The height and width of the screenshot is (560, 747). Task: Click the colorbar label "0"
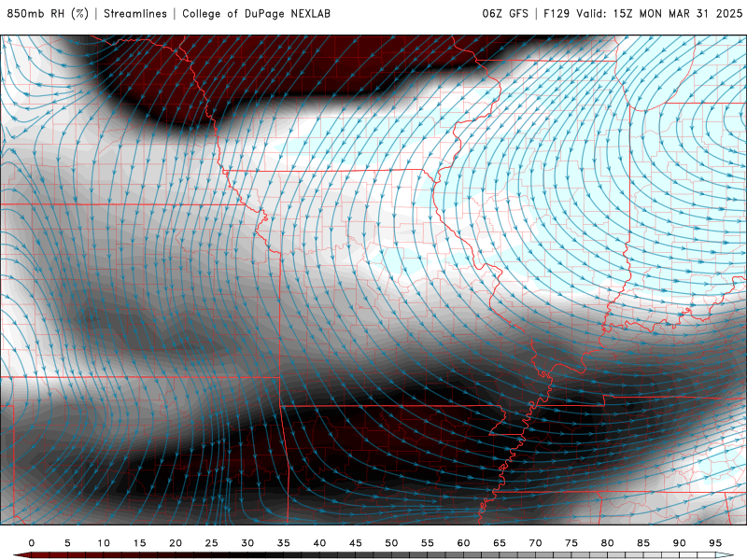click(32, 543)
